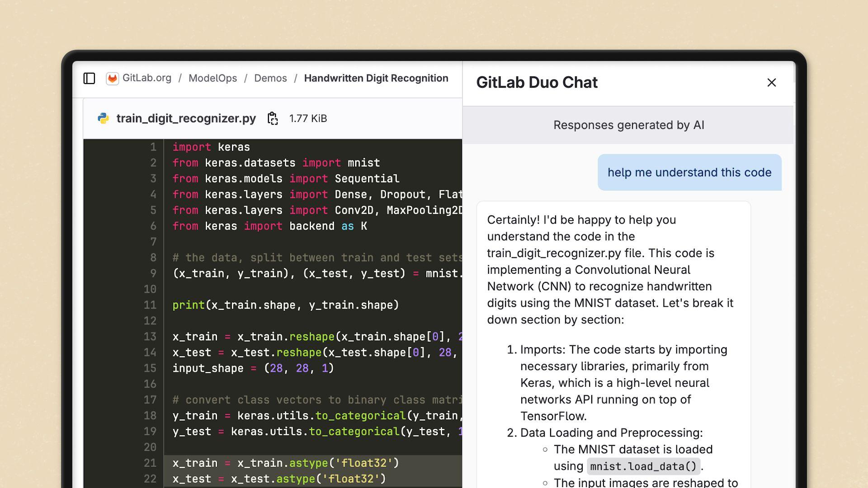Screen dimensions: 868x488
Task: Click the x_train.reshape code line
Action: click(x=317, y=337)
